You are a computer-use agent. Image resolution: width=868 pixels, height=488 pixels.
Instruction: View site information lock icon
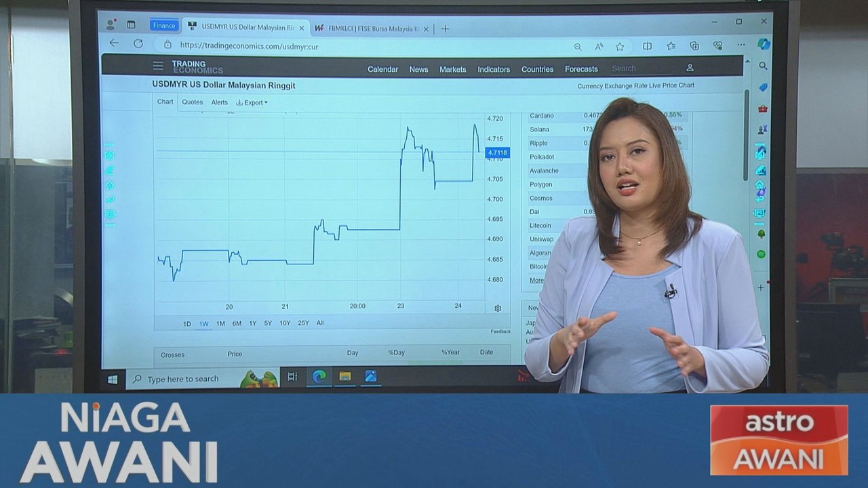167,45
